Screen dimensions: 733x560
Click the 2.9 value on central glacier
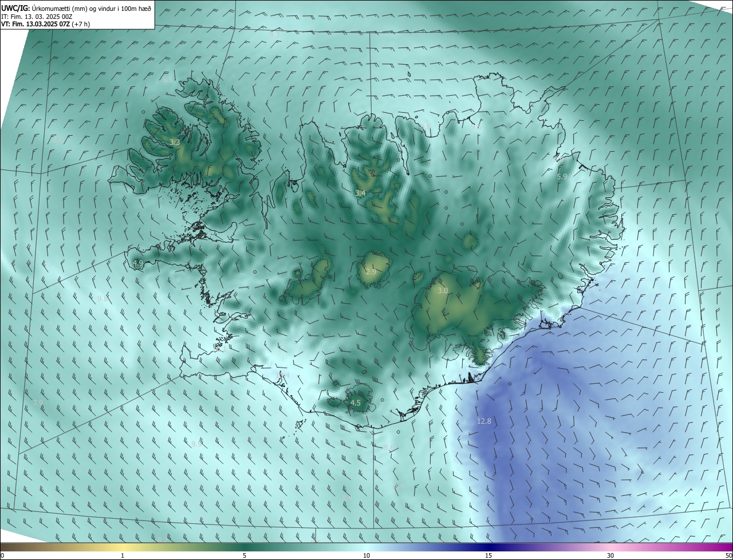pos(371,271)
